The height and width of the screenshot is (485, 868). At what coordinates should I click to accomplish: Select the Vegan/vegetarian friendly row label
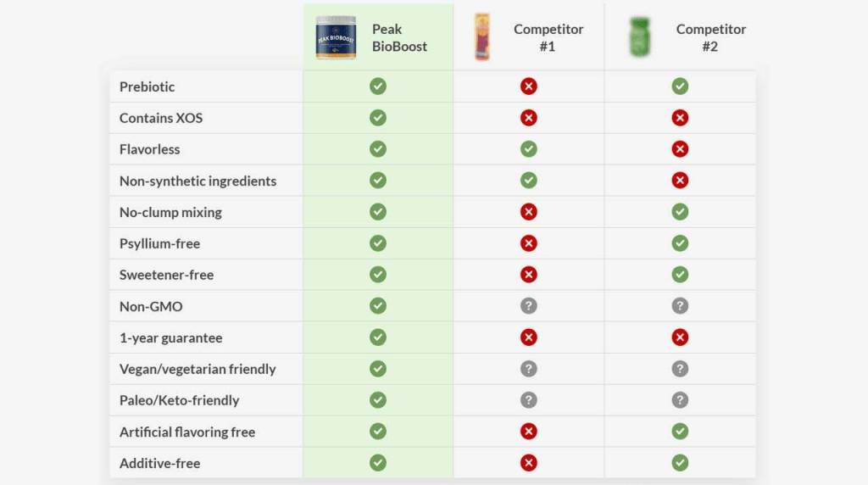tap(198, 369)
